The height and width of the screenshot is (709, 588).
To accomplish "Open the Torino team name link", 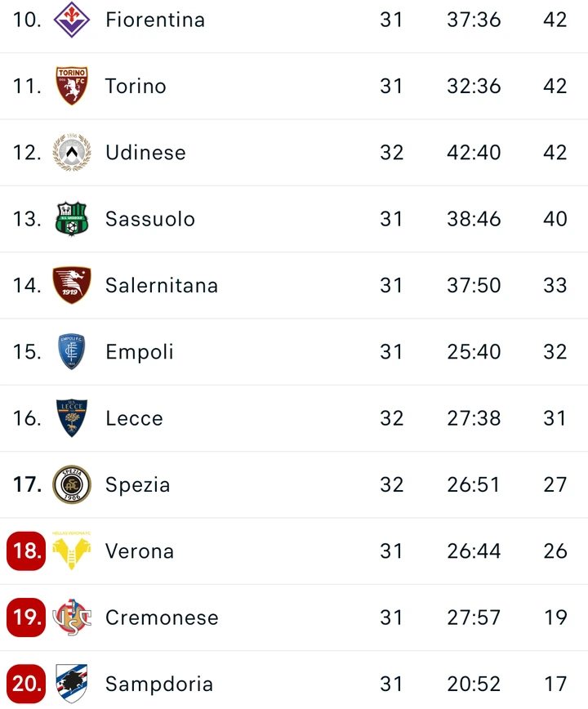I will (136, 86).
